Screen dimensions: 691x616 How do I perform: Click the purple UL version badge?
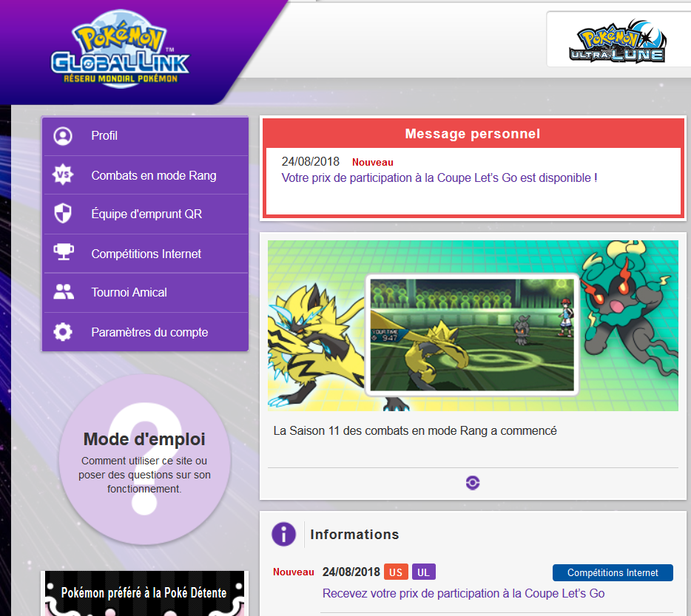click(423, 572)
